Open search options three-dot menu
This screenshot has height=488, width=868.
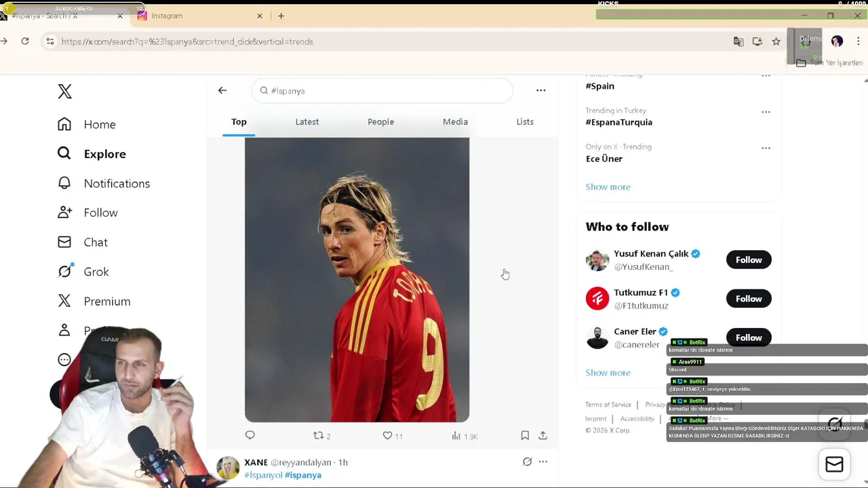(540, 90)
